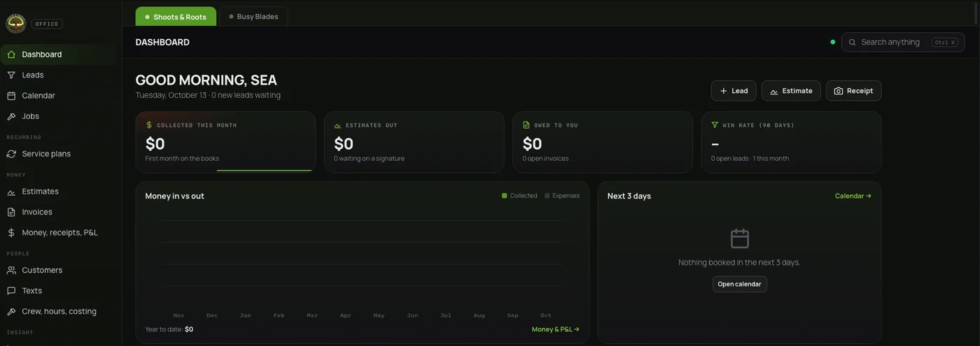
Task: Click the magnifier icon in search box
Action: 852,42
